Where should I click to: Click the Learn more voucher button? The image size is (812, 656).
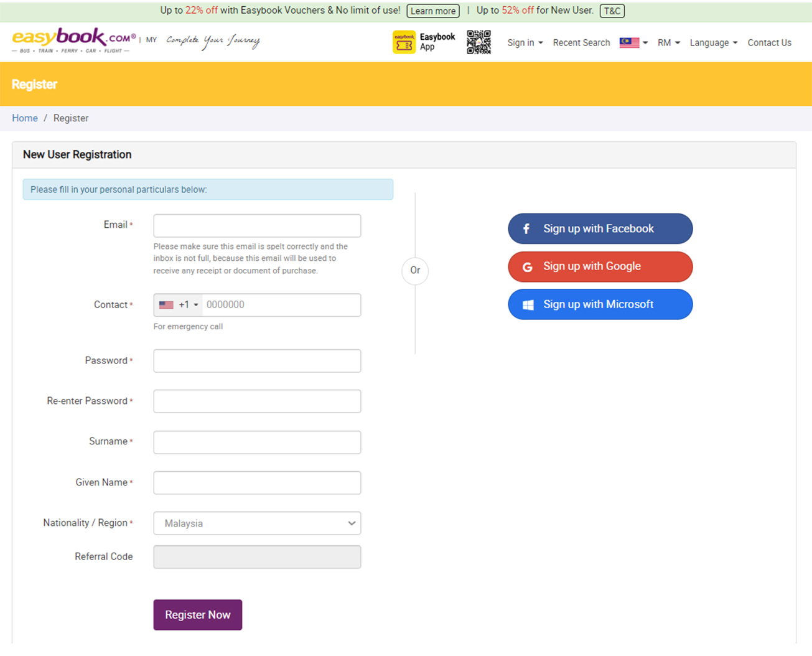(433, 11)
